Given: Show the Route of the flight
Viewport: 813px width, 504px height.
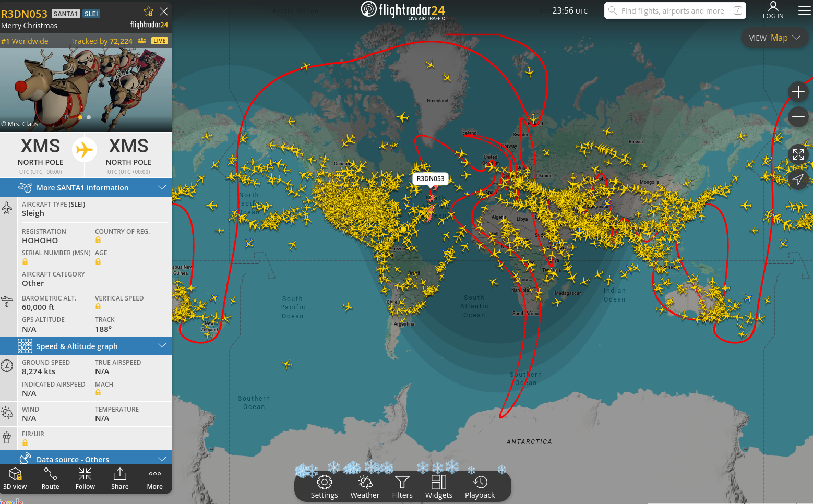Looking at the screenshot, I should [x=50, y=478].
